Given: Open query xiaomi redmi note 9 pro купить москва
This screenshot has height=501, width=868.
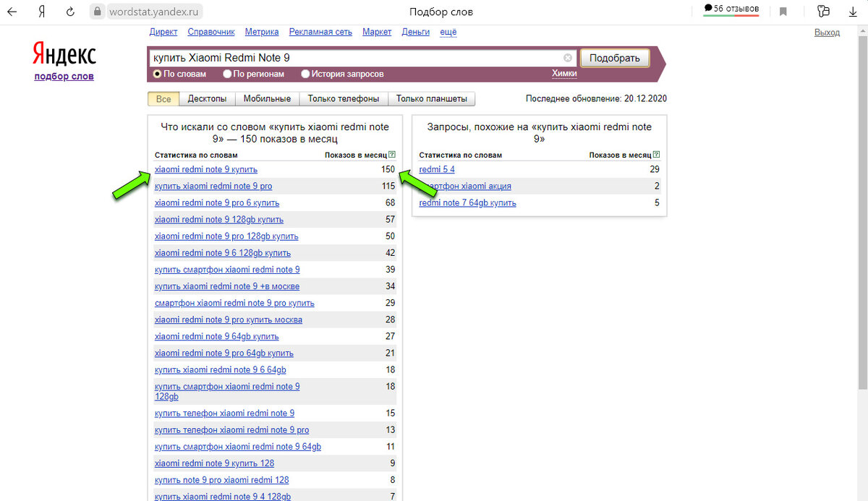Looking at the screenshot, I should (229, 320).
